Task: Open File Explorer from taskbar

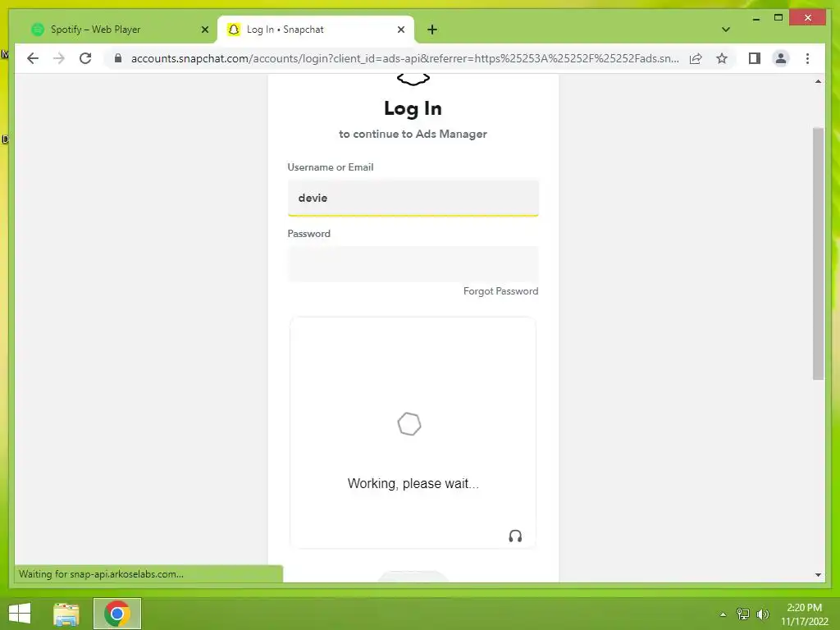Action: [66, 614]
